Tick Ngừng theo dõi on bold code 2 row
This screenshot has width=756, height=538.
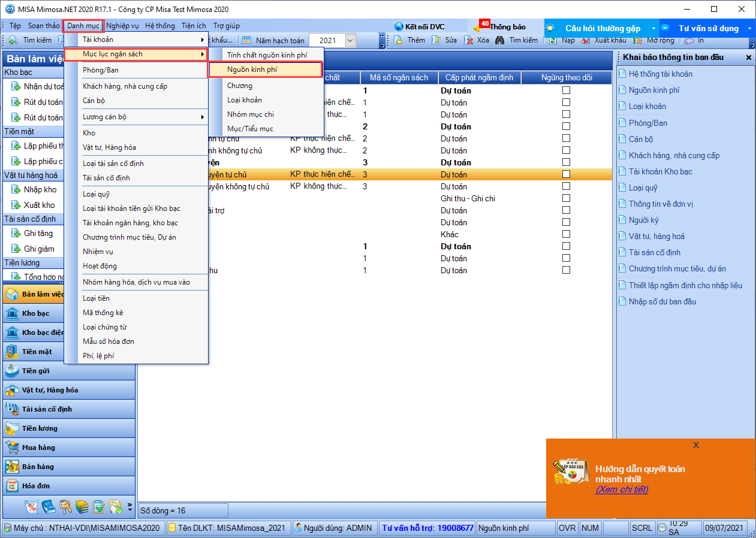(566, 126)
